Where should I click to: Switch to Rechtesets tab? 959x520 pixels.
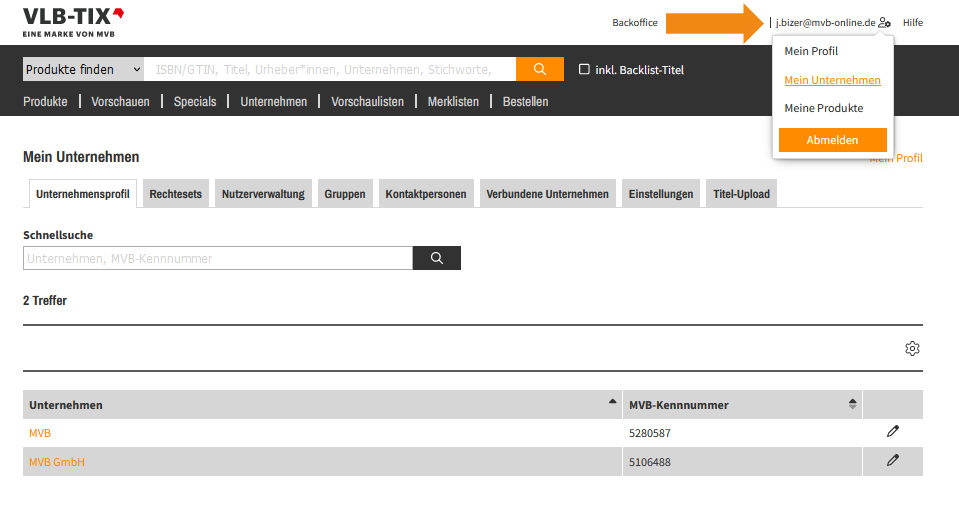(x=176, y=194)
